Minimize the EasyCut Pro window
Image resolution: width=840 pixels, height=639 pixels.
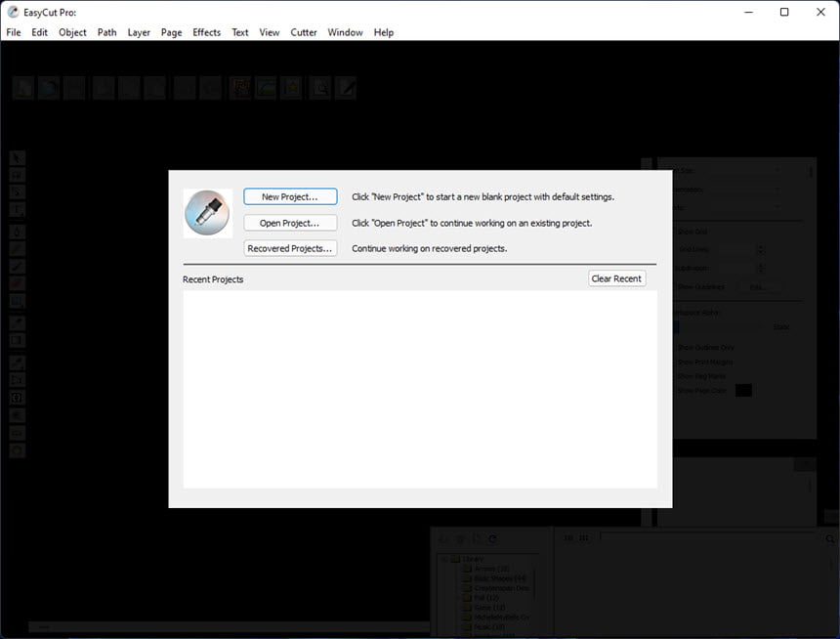749,12
